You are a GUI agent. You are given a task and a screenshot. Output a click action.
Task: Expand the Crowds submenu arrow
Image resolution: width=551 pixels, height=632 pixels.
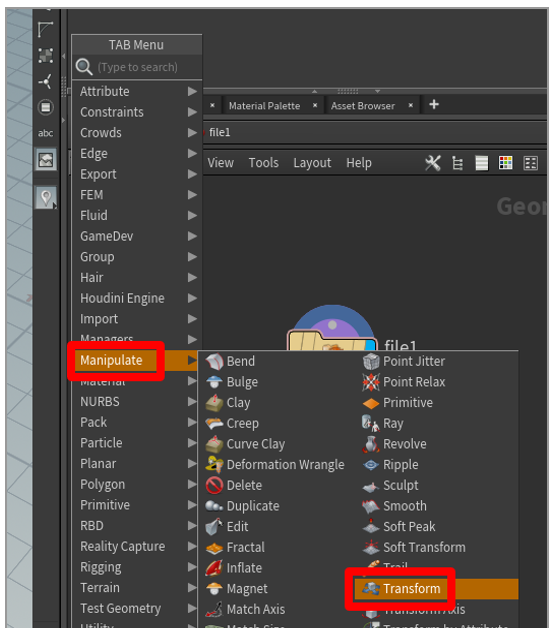tap(193, 133)
